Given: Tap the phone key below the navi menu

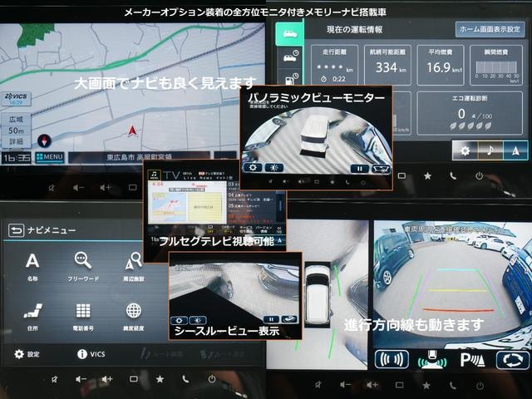Looking at the screenshot, I should [185, 379].
